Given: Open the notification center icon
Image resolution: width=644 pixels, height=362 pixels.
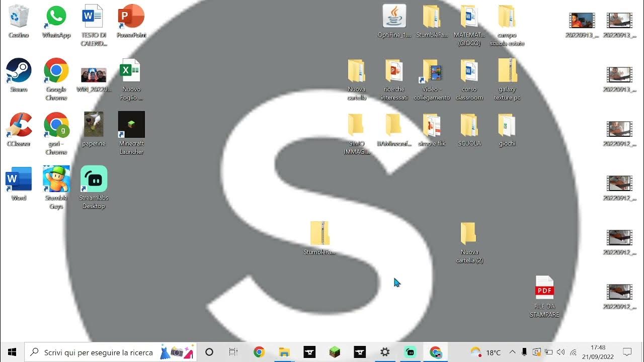Looking at the screenshot, I should [627, 352].
